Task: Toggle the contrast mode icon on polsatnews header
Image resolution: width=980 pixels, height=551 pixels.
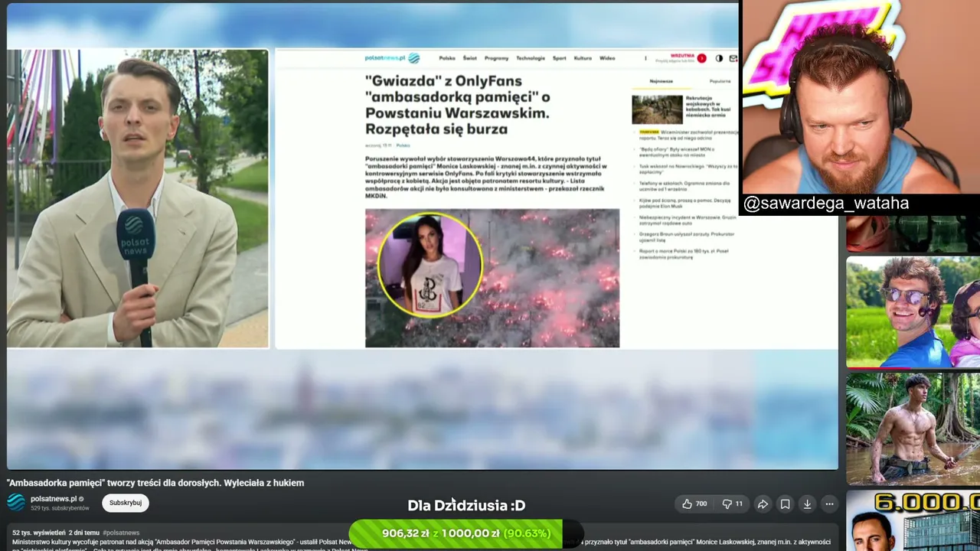Action: click(719, 58)
